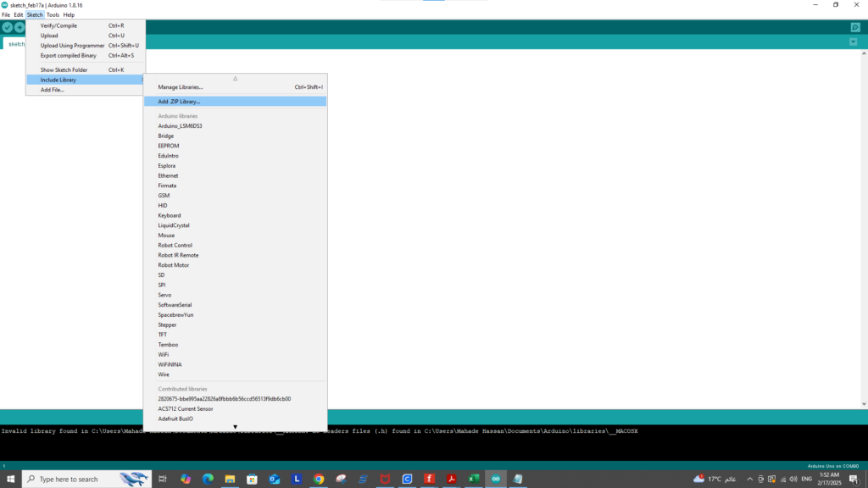The height and width of the screenshot is (488, 868).
Task: Select Upload in the Sketch menu
Action: (x=86, y=36)
